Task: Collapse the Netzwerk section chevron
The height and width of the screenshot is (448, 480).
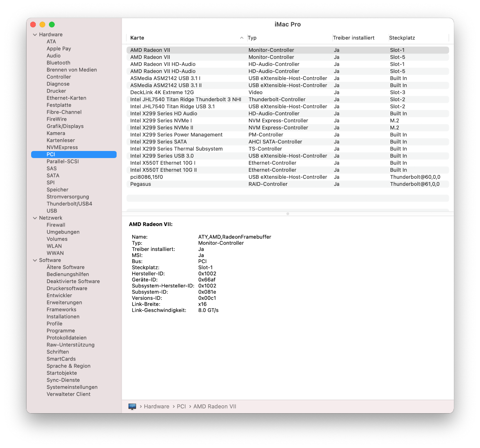Action: click(x=35, y=218)
